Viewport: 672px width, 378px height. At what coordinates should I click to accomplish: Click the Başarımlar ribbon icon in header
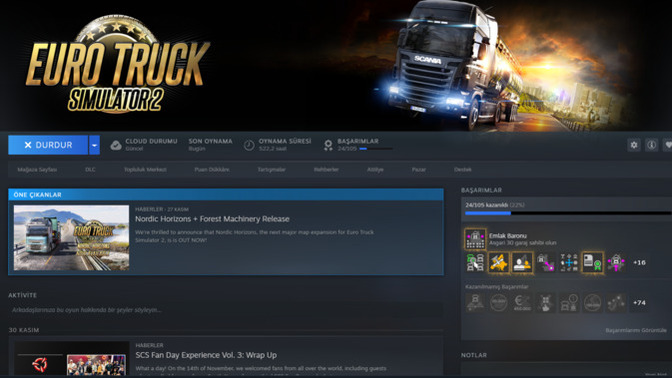[x=328, y=145]
